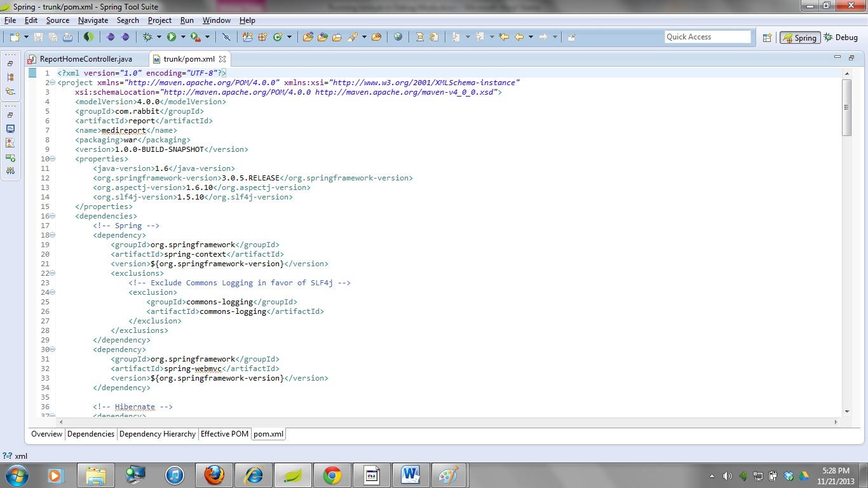Collapse the exclusions block at line 22
Image resolution: width=868 pixels, height=488 pixels.
(52, 273)
